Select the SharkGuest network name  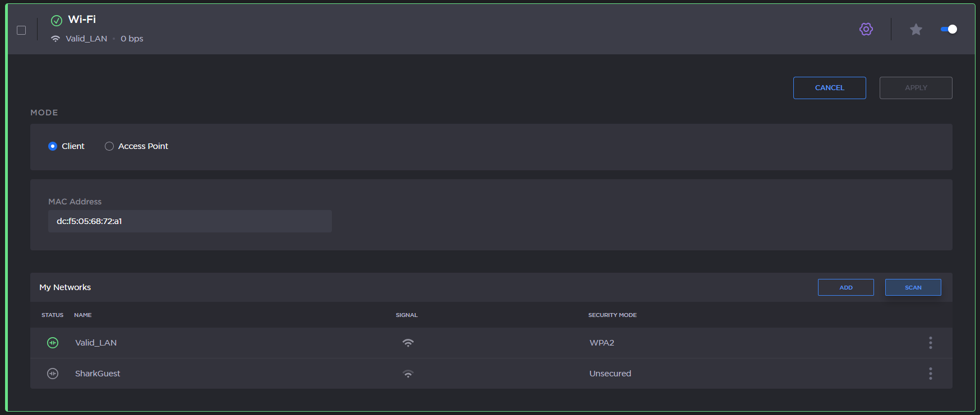coord(98,374)
